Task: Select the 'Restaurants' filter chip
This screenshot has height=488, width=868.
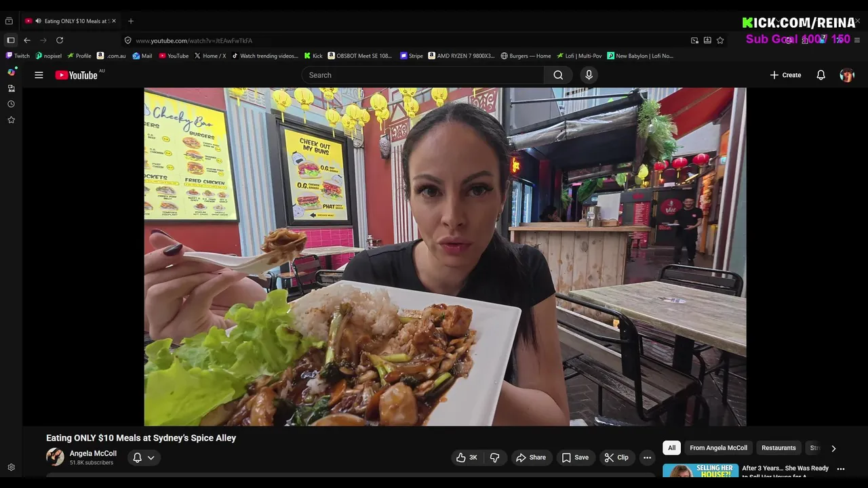Action: pyautogui.click(x=778, y=448)
